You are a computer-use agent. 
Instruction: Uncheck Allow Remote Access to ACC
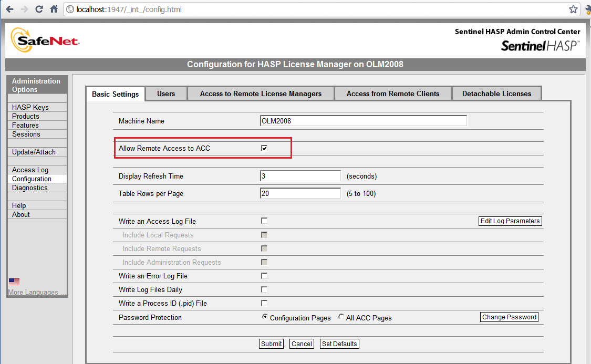tap(264, 148)
